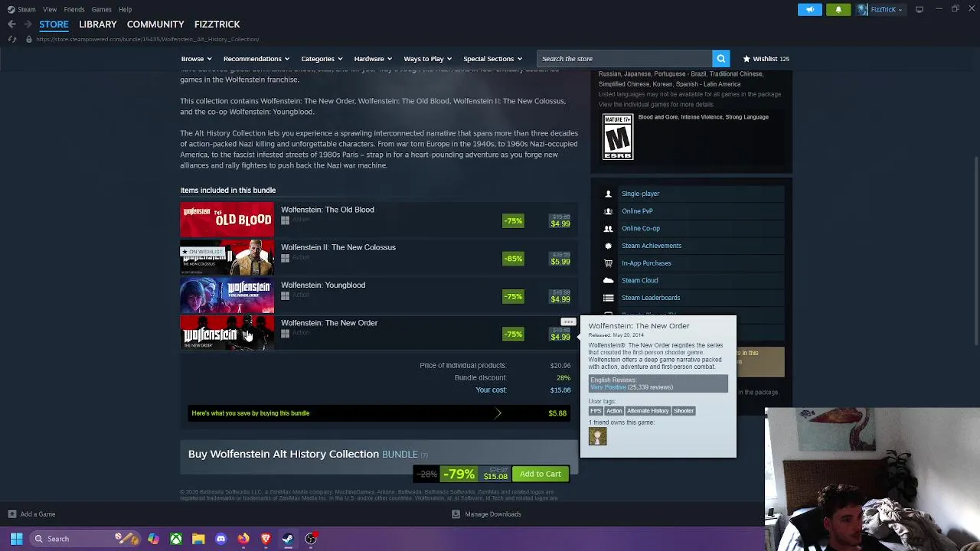Open the FIZZTRICK profile tab
This screenshot has height=551, width=980.
click(217, 24)
